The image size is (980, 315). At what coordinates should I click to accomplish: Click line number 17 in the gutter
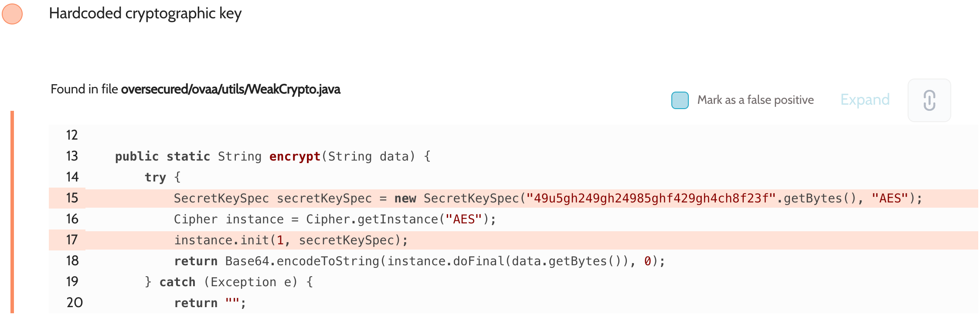[x=72, y=240]
